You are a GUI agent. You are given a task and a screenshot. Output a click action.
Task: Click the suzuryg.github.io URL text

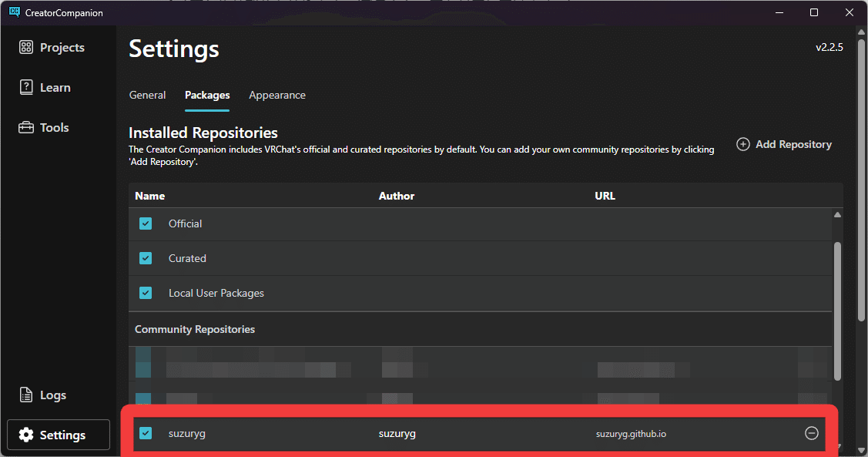coord(631,434)
